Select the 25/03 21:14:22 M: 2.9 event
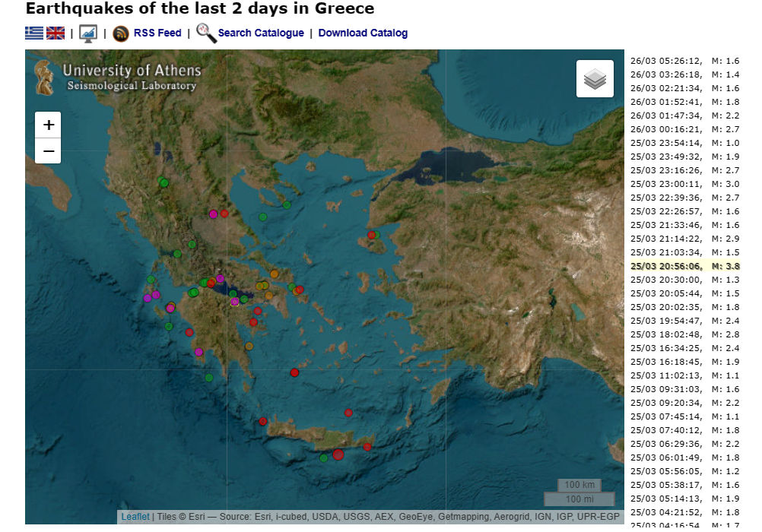762x532 pixels. (684, 239)
